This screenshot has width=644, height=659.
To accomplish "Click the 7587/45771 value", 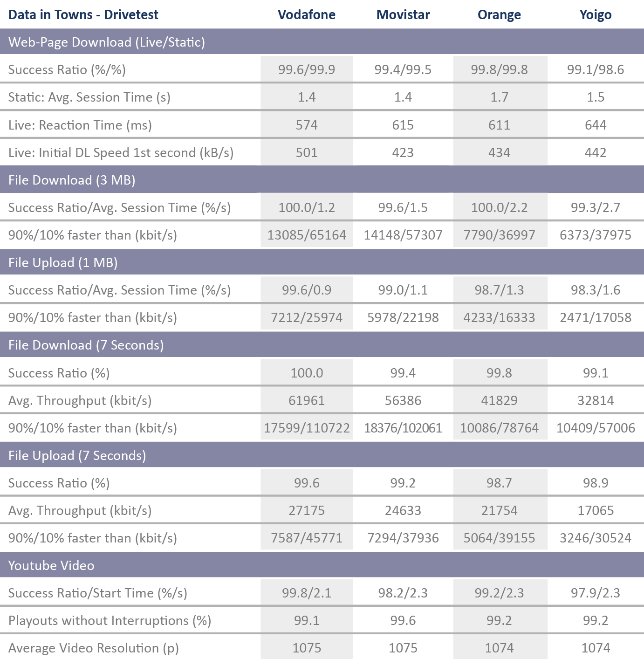I will pos(307,538).
